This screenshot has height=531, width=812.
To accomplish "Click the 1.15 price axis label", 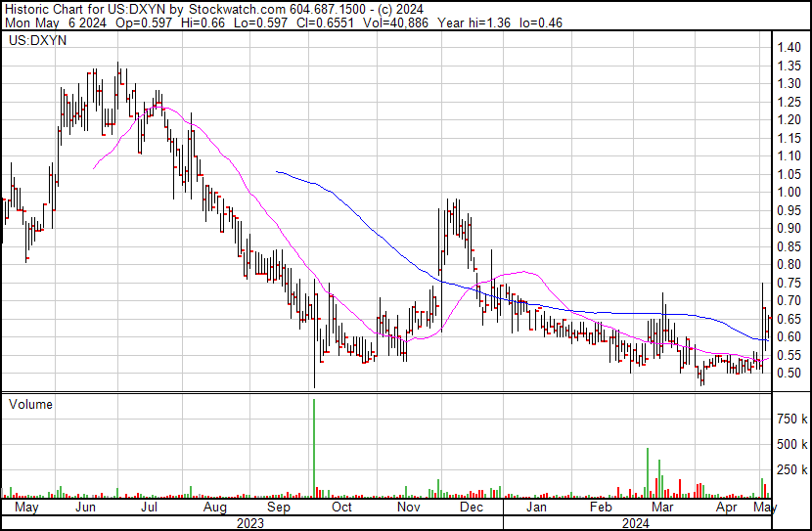I will coord(789,138).
